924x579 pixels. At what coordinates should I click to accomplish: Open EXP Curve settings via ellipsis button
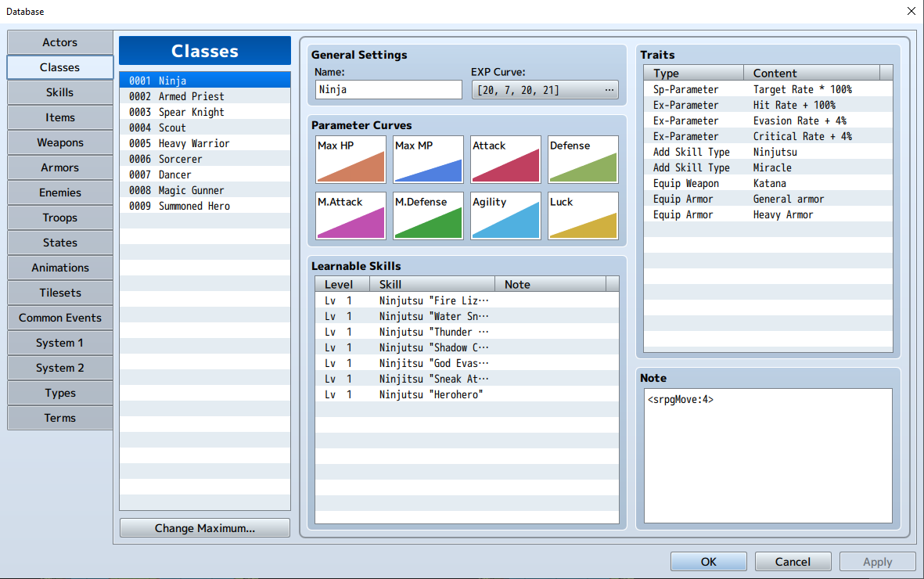pos(609,90)
